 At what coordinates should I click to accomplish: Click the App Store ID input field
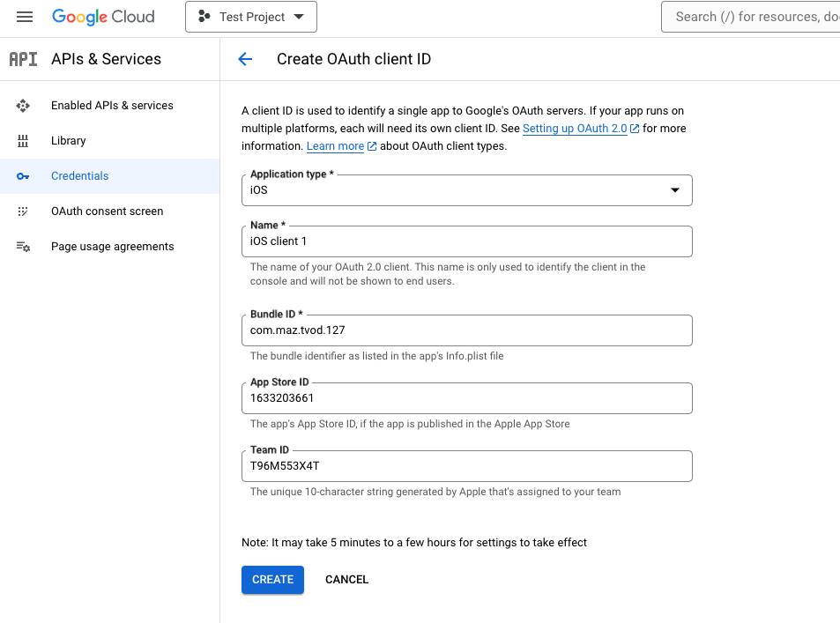pyautogui.click(x=466, y=398)
